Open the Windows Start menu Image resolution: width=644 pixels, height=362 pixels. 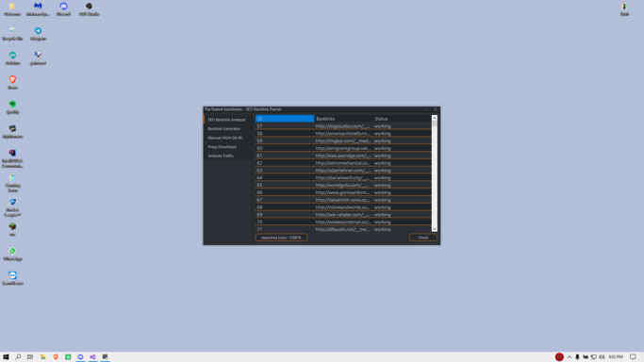click(6, 357)
